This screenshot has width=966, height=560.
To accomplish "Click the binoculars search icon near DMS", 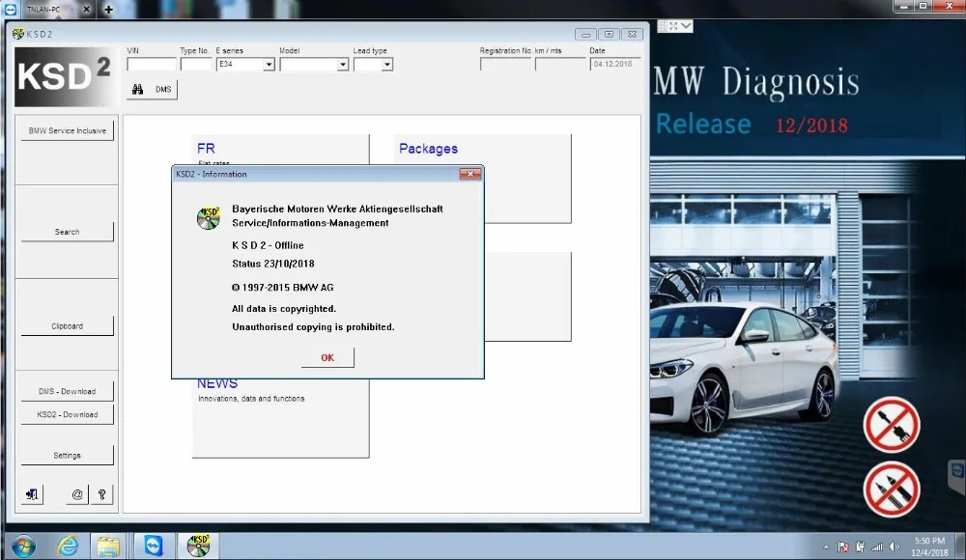I will 137,90.
